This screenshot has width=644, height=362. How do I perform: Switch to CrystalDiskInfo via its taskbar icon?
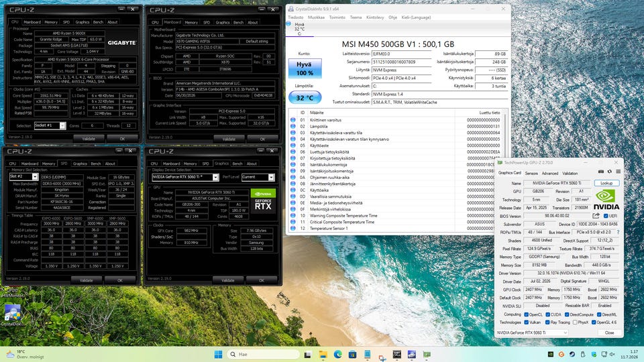click(x=411, y=354)
